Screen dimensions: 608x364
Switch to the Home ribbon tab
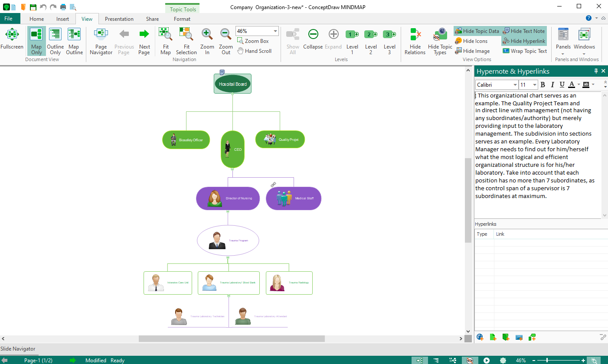point(36,19)
